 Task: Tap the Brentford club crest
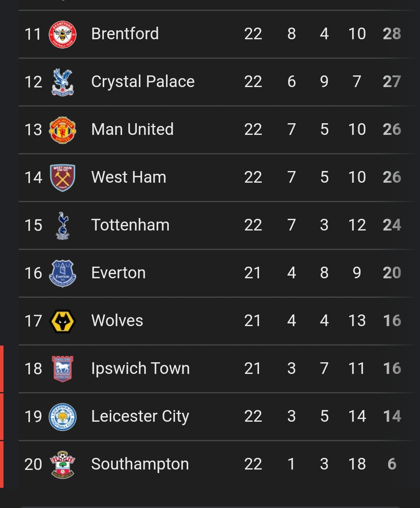(63, 34)
